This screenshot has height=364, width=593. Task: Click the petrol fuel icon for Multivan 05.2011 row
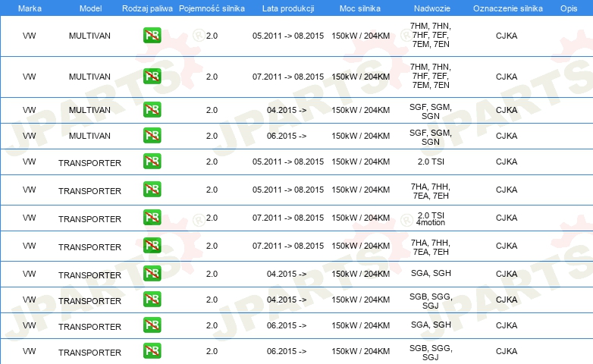152,36
